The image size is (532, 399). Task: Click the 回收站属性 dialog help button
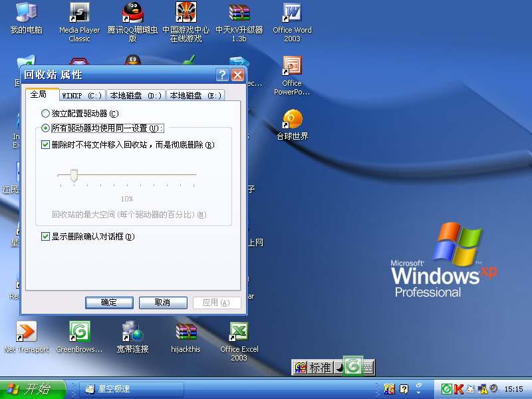coord(222,74)
